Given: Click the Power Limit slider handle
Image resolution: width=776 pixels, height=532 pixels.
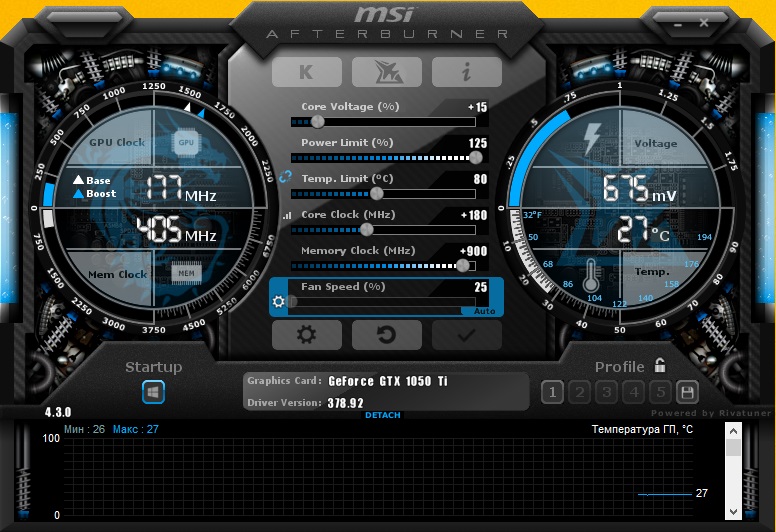Looking at the screenshot, I should point(476,157).
